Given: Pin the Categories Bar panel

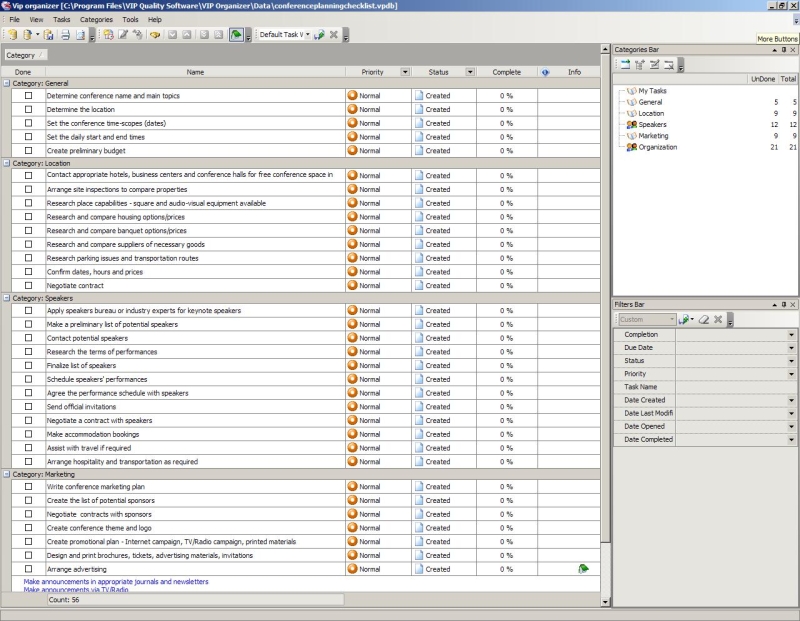Looking at the screenshot, I should click(x=784, y=49).
